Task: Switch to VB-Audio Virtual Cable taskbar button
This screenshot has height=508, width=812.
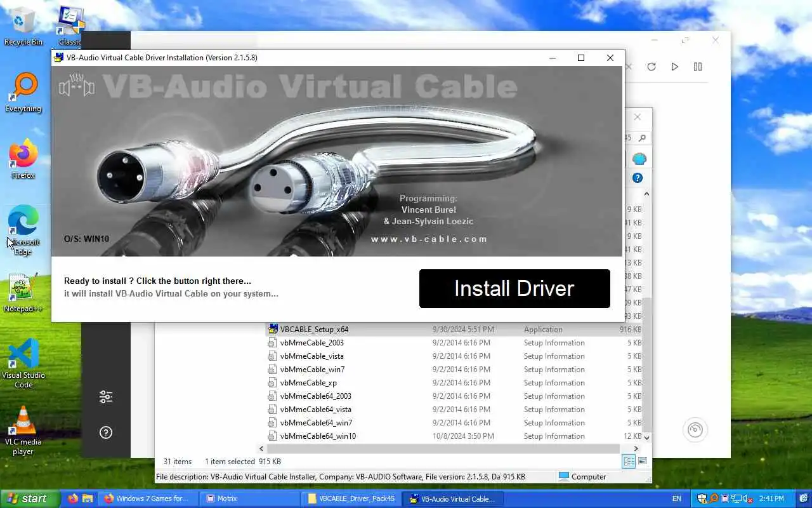Action: (x=454, y=498)
